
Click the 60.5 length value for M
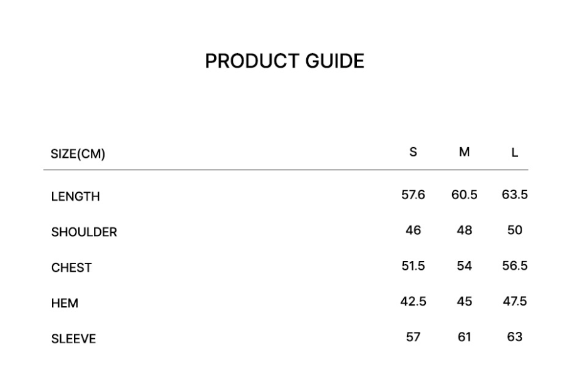coord(464,195)
